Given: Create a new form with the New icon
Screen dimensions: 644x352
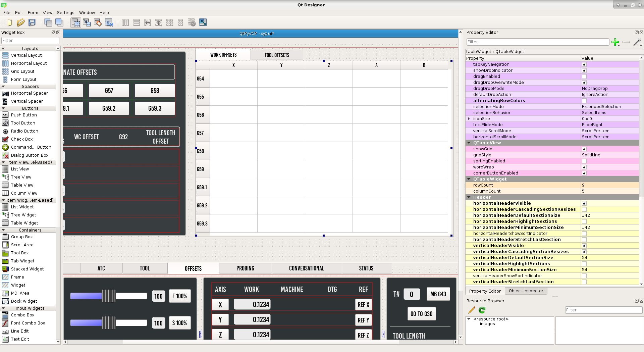Looking at the screenshot, I should pyautogui.click(x=10, y=22).
